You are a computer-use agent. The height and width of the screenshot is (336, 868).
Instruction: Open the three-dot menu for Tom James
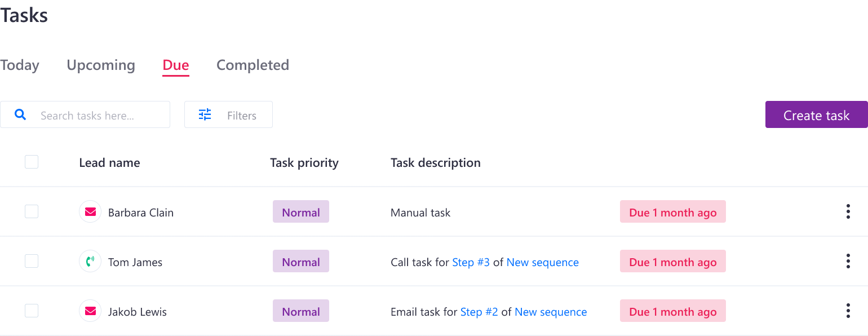(848, 262)
